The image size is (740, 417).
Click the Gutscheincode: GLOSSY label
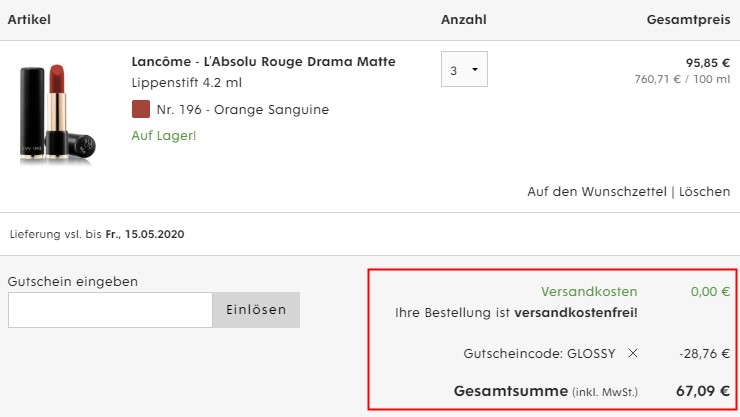539,353
